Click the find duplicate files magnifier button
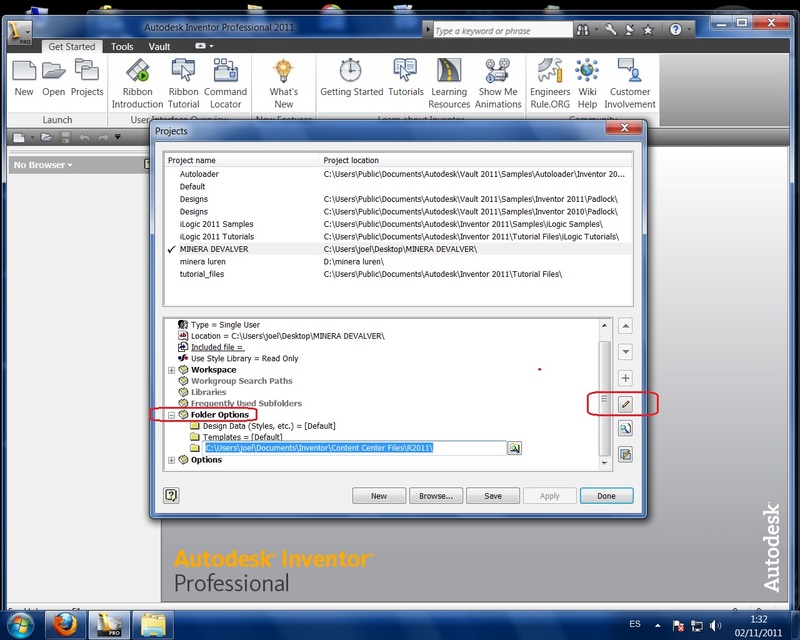 point(626,428)
